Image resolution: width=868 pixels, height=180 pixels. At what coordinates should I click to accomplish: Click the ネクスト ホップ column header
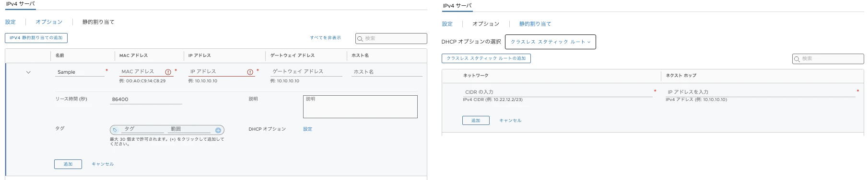coord(681,76)
